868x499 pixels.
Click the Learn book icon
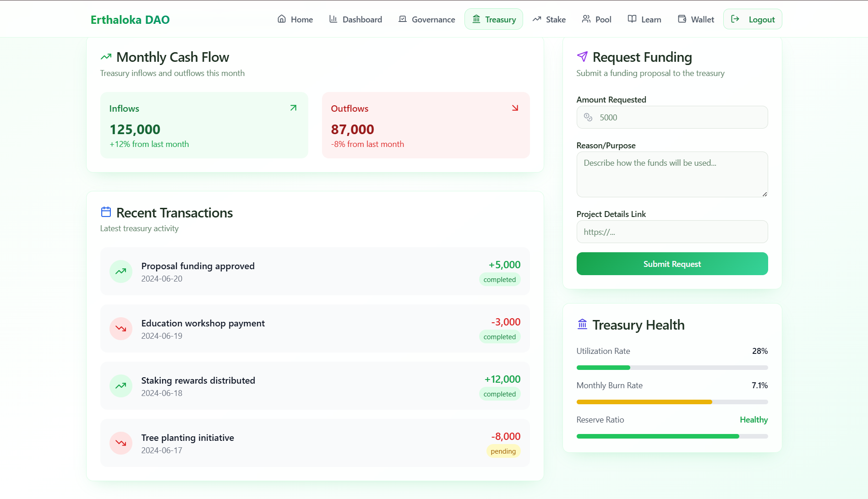632,19
